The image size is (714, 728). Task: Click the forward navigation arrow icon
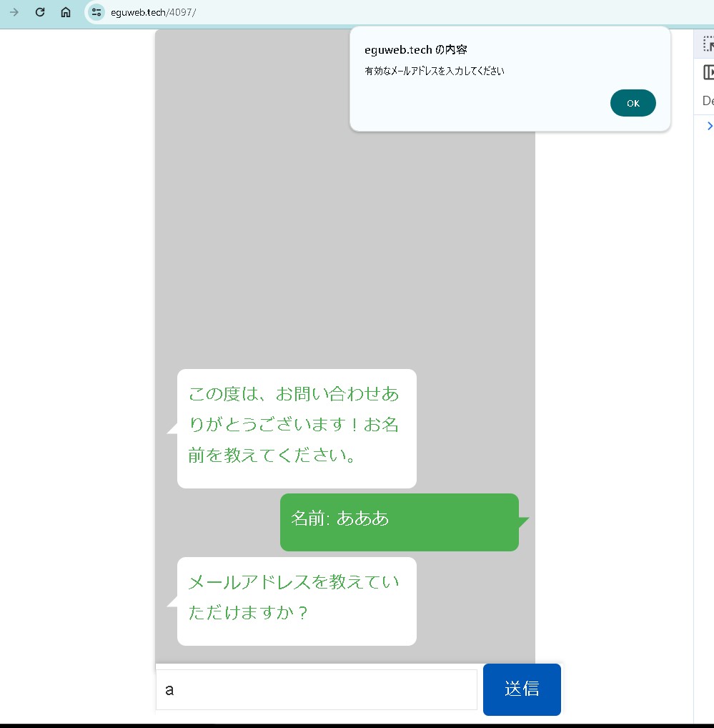(14, 12)
